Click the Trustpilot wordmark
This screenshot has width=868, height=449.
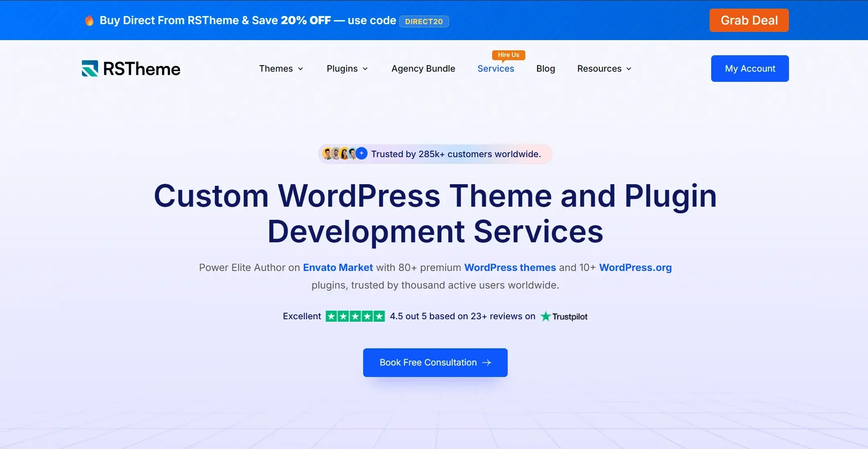pos(570,316)
